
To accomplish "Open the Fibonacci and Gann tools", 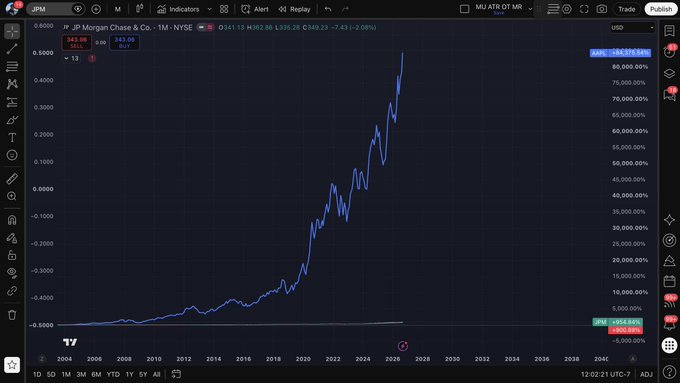I will pos(12,66).
